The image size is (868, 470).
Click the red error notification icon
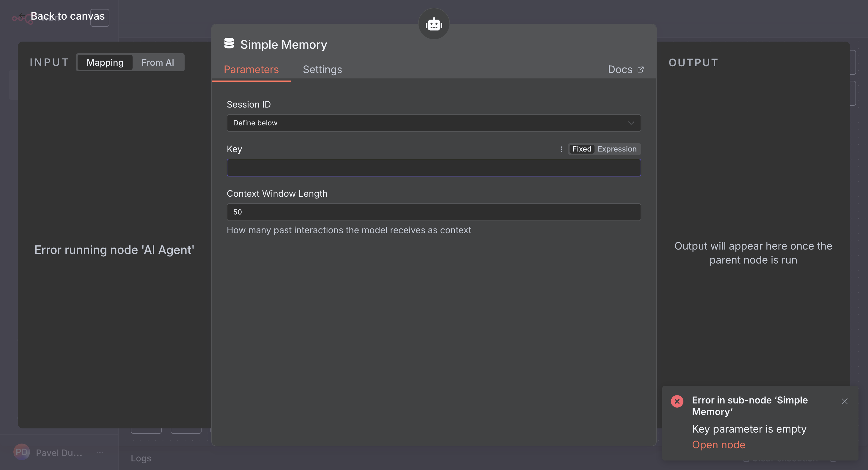677,401
